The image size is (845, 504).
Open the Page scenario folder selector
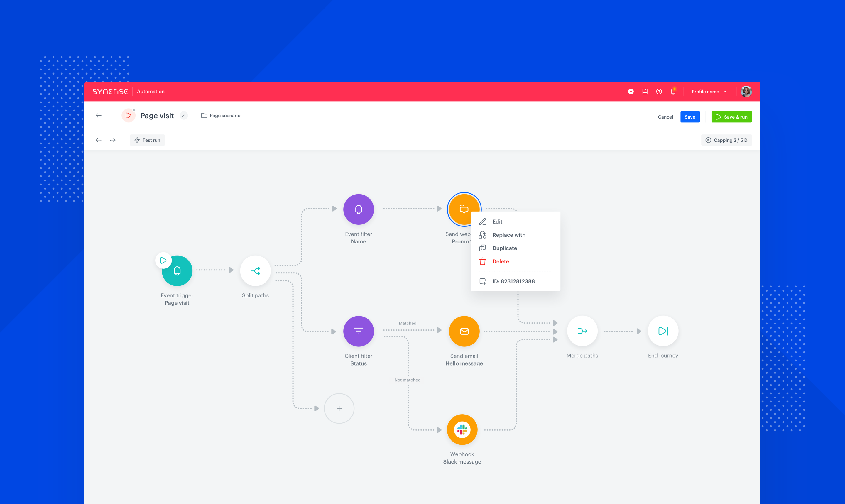point(221,116)
